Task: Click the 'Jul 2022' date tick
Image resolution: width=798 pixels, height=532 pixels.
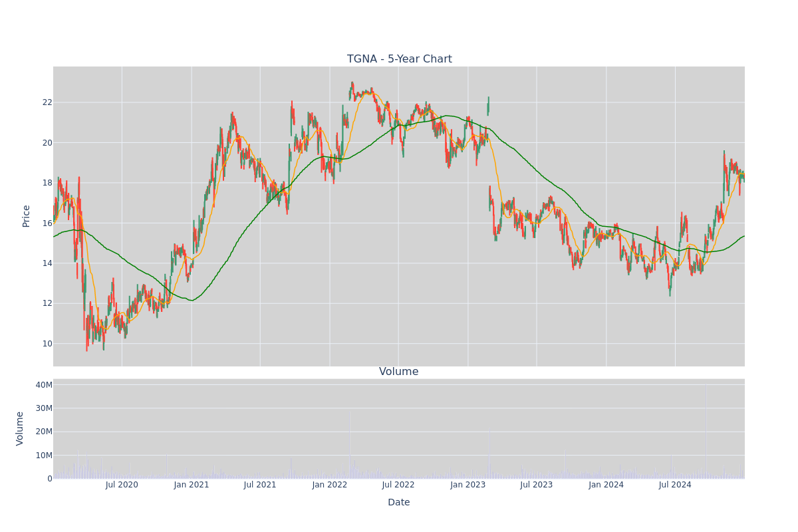Action: pyautogui.click(x=398, y=485)
